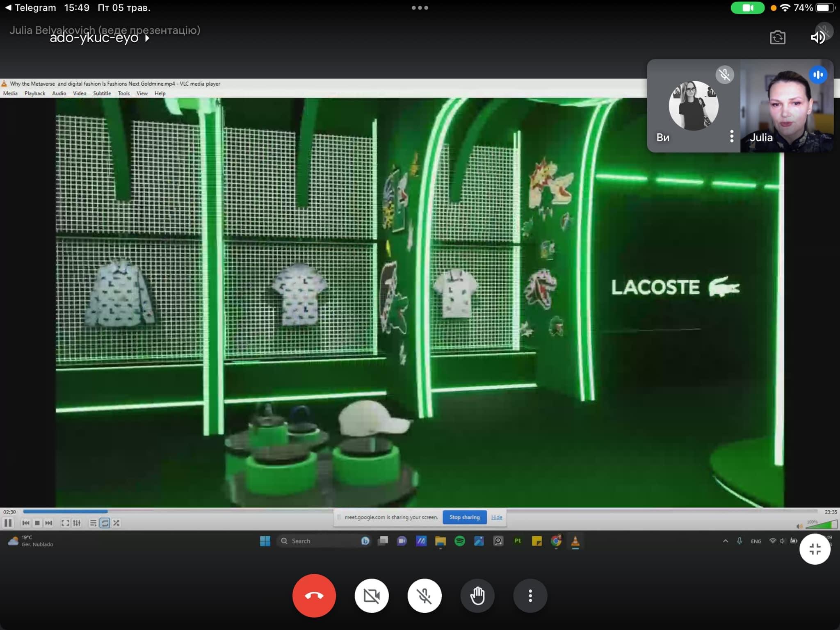
Task: Open Google Chrome from the taskbar
Action: click(556, 541)
